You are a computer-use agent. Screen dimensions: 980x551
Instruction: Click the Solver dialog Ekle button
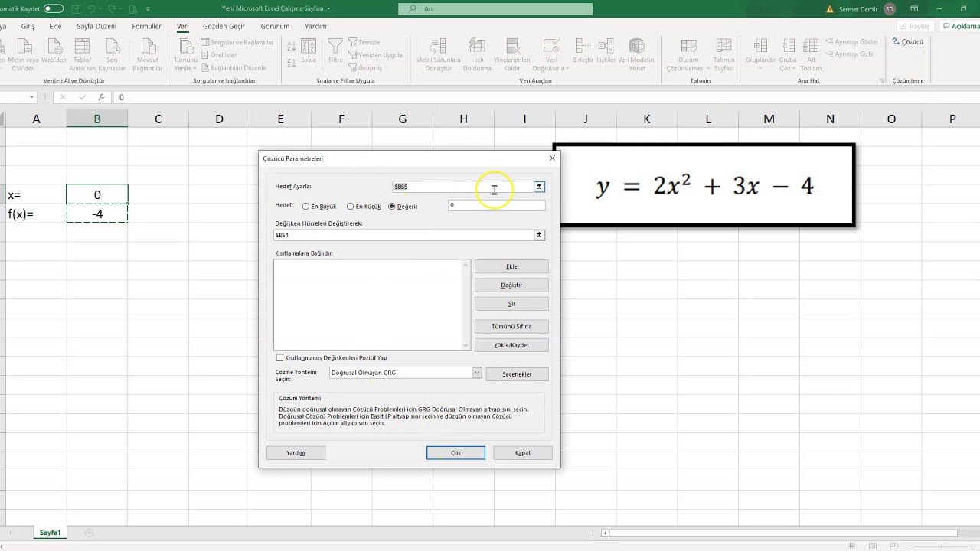[x=511, y=266]
